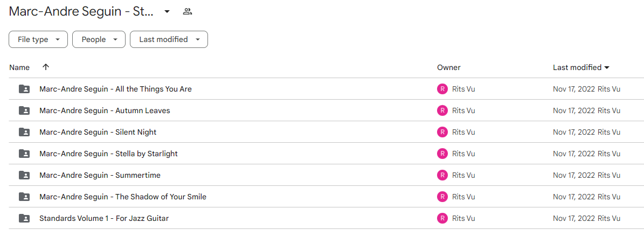Image resolution: width=644 pixels, height=236 pixels.
Task: Click the Owner column header
Action: coord(448,68)
